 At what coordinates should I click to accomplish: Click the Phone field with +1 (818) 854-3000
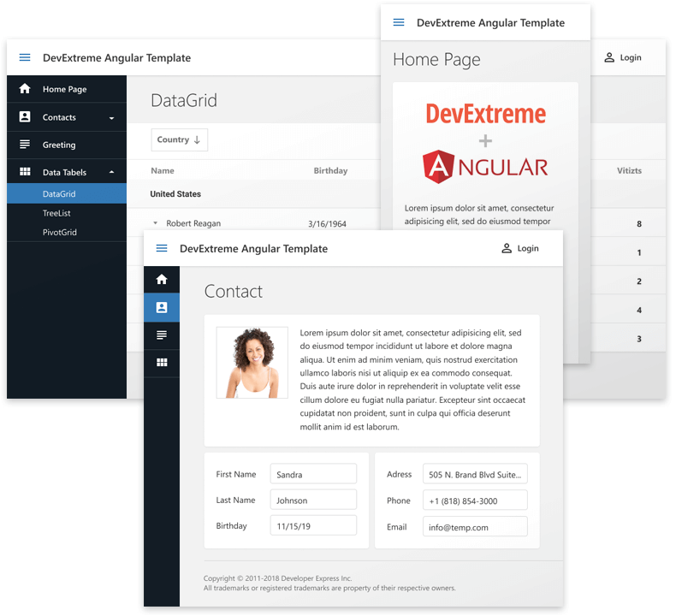pyautogui.click(x=475, y=500)
